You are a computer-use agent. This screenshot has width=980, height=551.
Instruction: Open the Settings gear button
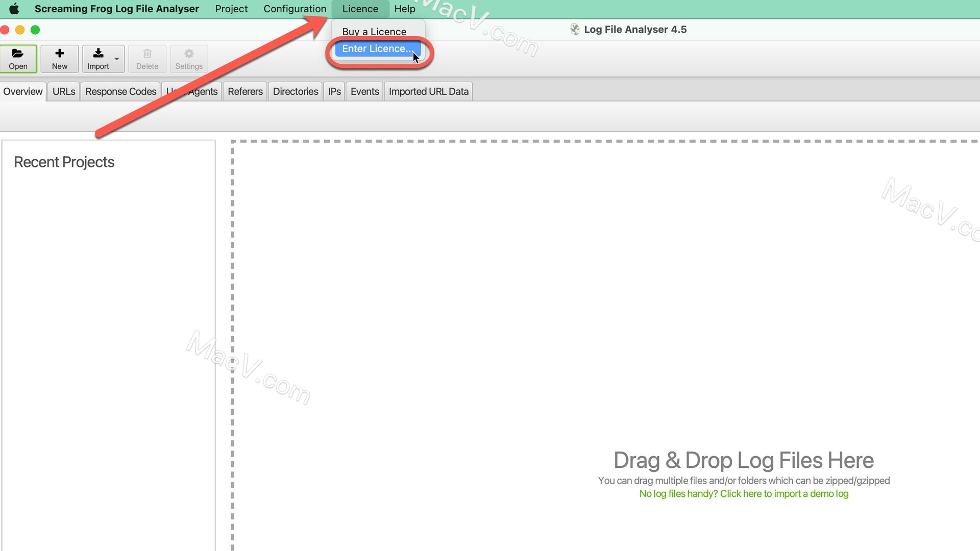[189, 59]
